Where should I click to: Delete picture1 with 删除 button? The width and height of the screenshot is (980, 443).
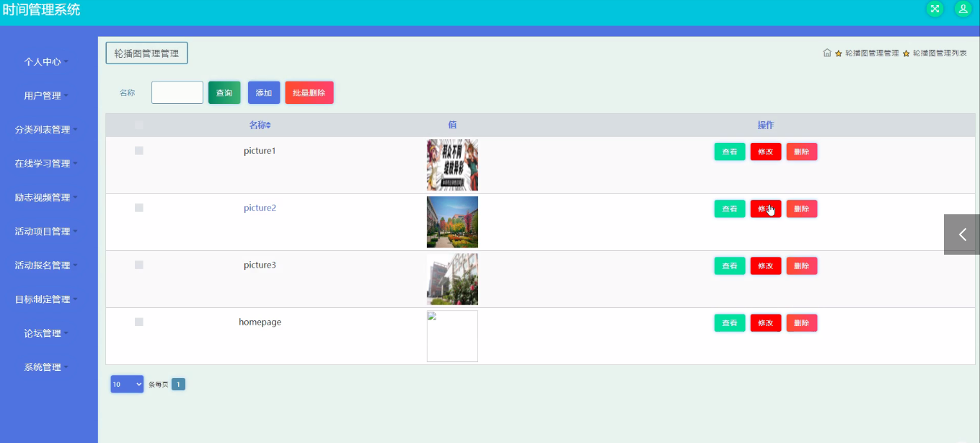802,152
